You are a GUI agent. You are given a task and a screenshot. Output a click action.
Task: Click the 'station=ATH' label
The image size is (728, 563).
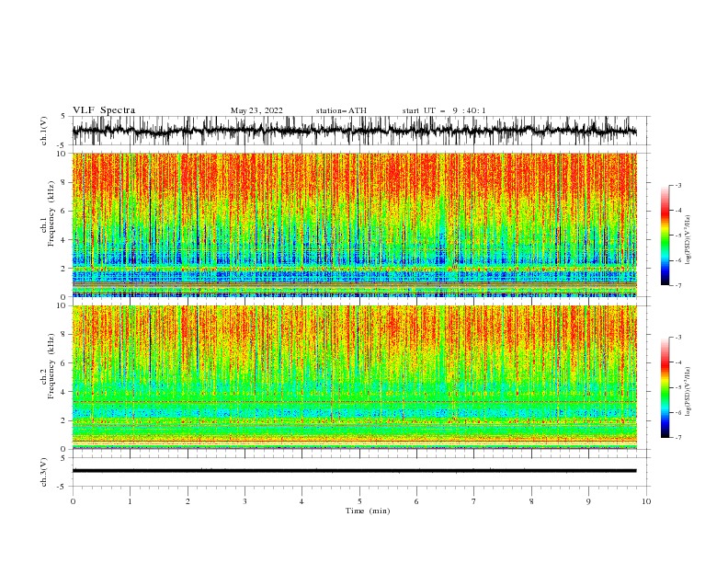click(x=341, y=110)
